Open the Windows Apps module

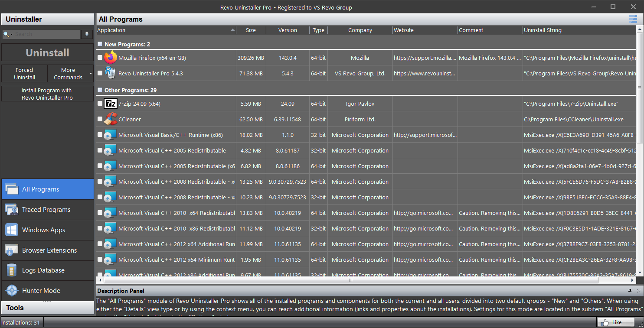click(x=47, y=230)
